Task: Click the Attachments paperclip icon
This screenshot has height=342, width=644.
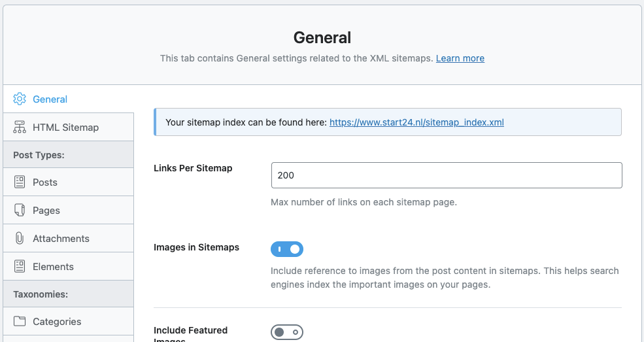Action: coord(20,239)
